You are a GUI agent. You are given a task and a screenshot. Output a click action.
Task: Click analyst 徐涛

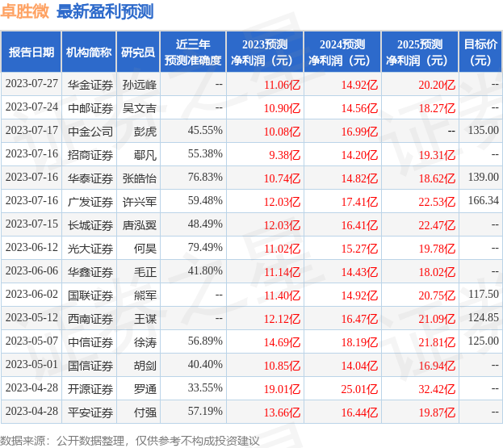point(145,342)
